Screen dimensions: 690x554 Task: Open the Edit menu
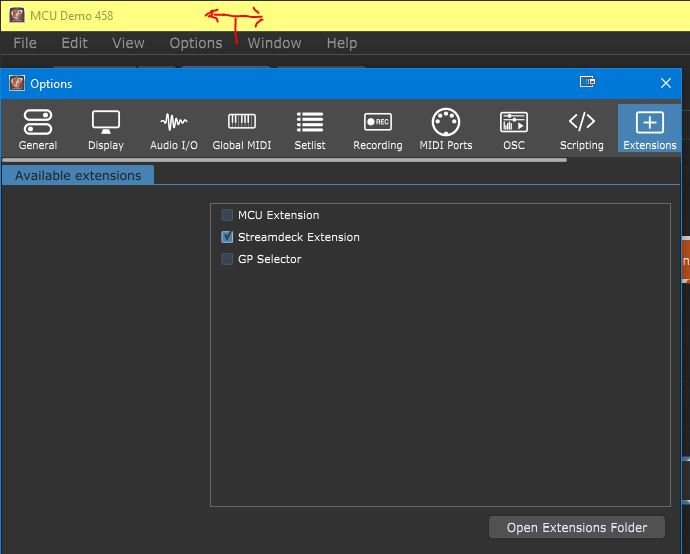click(x=74, y=43)
